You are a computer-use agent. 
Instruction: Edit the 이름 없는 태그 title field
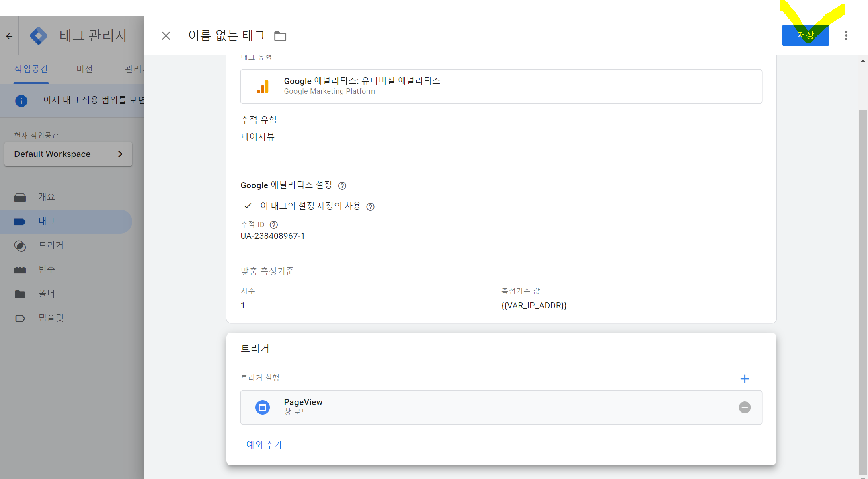coord(226,36)
